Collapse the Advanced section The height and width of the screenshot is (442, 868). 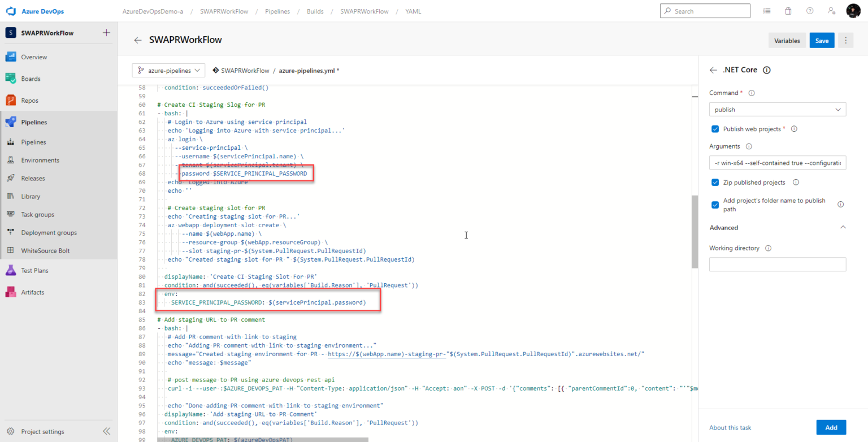[843, 227]
